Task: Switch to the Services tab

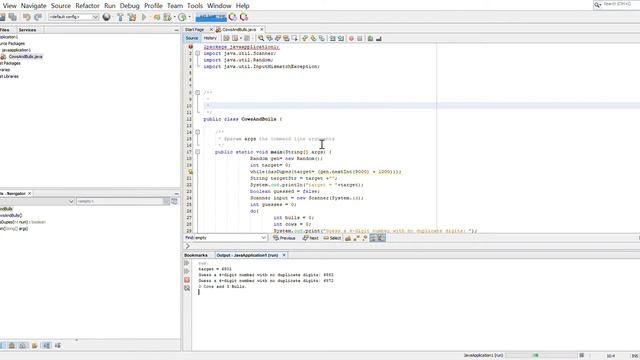Action: point(27,30)
